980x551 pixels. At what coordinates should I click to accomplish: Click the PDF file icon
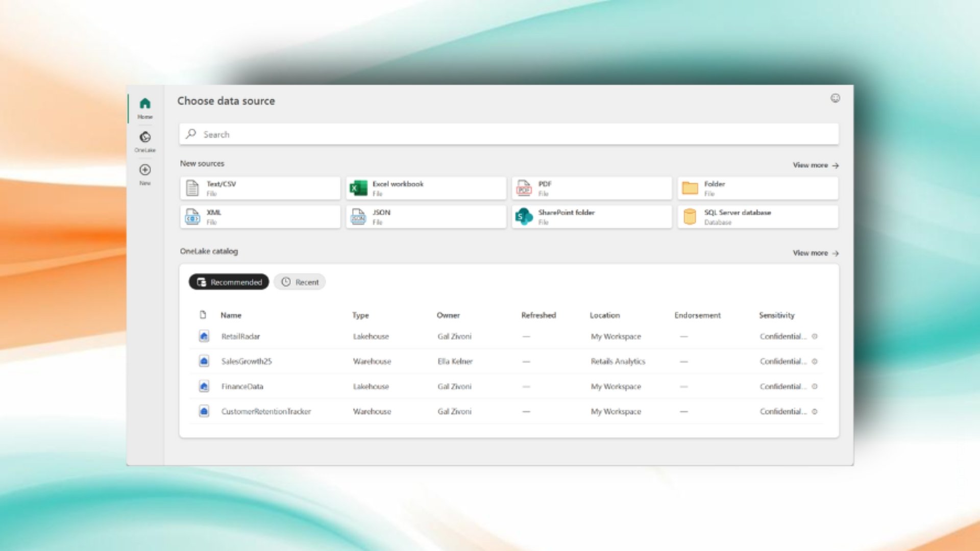[524, 188]
